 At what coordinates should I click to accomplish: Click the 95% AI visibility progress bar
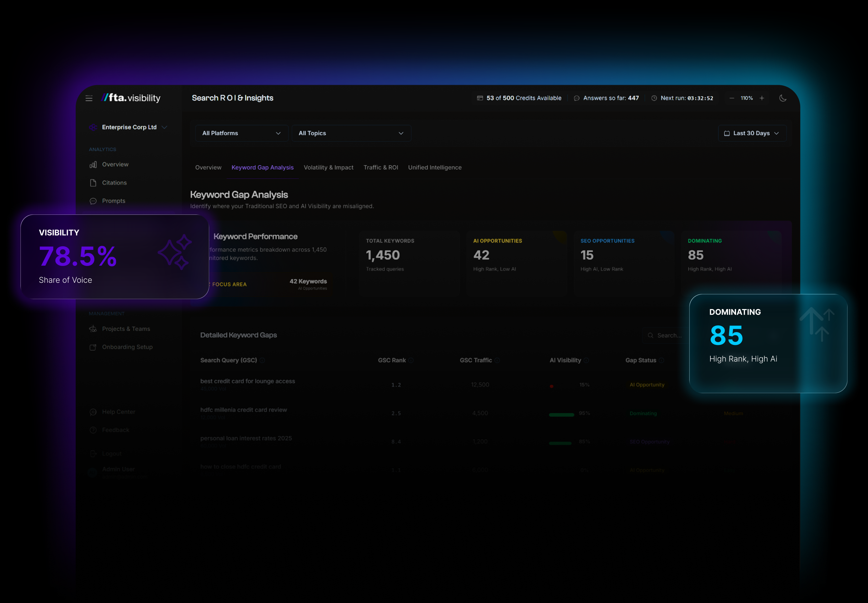(561, 415)
